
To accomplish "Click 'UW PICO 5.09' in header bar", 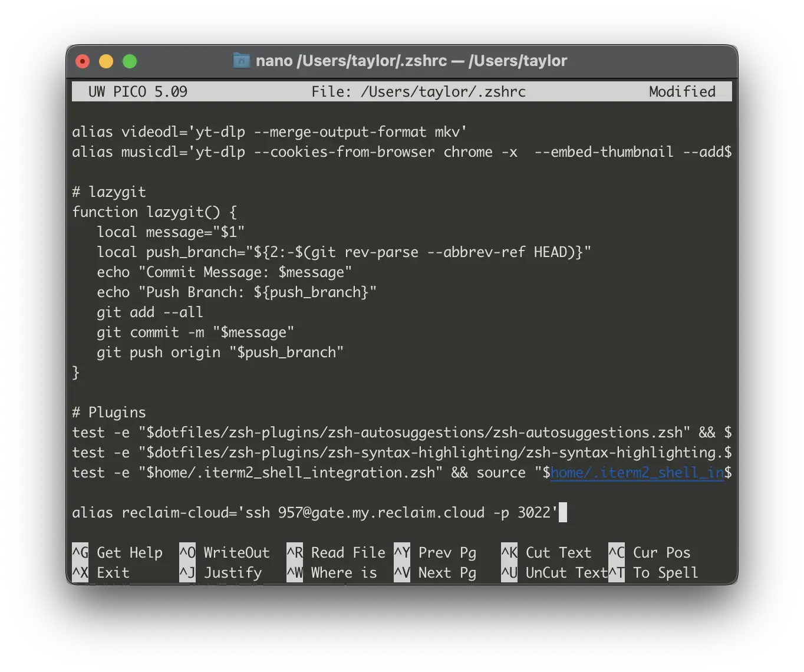I will [138, 91].
